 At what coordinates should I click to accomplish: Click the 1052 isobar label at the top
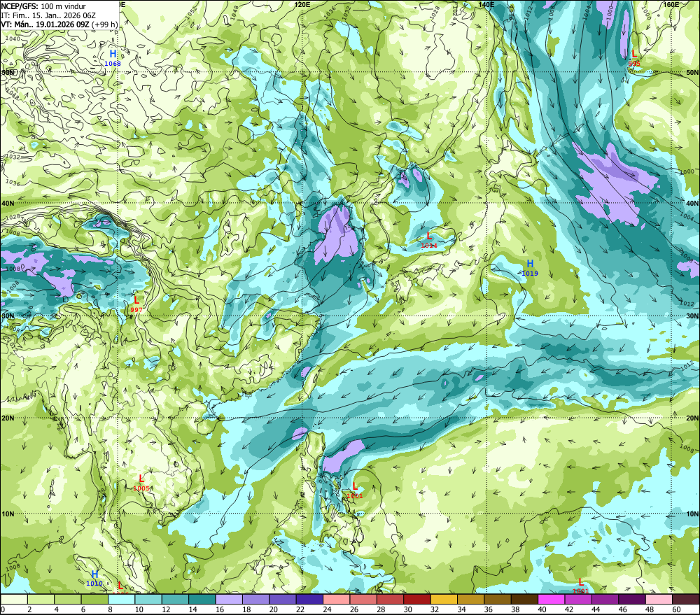pyautogui.click(x=190, y=13)
